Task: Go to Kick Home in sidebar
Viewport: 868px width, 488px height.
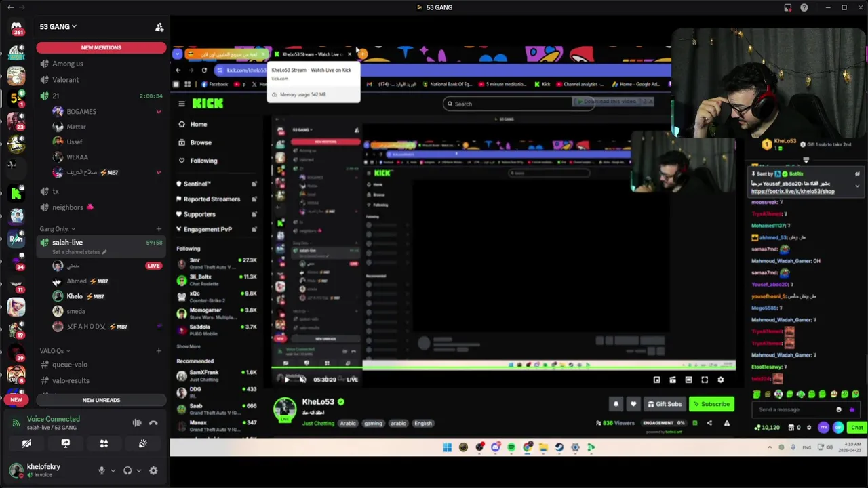Action: pos(193,124)
